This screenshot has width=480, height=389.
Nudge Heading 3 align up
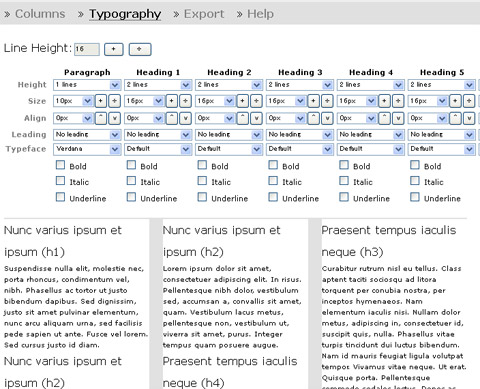click(x=314, y=118)
